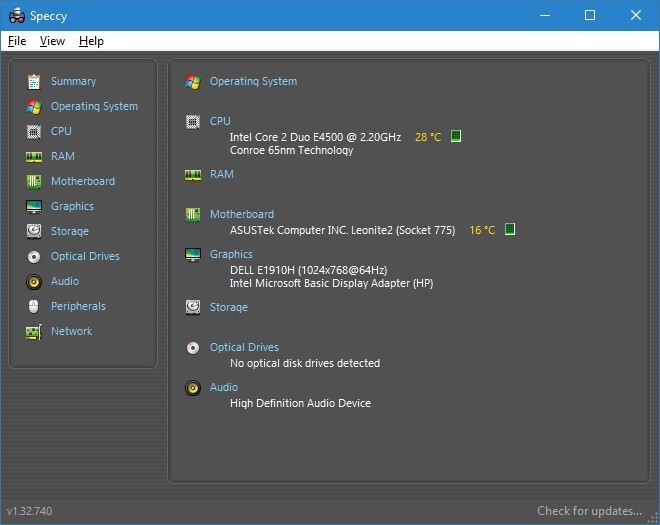Click the 28 °C CPU temperature value
This screenshot has height=525, width=660.
[x=428, y=137]
